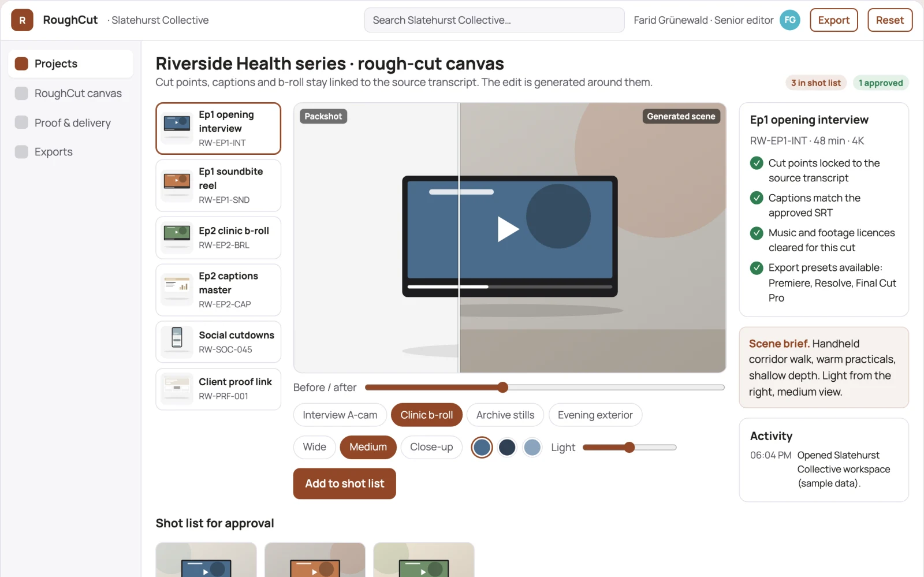
Task: Select the Close-up framing option
Action: click(x=431, y=447)
